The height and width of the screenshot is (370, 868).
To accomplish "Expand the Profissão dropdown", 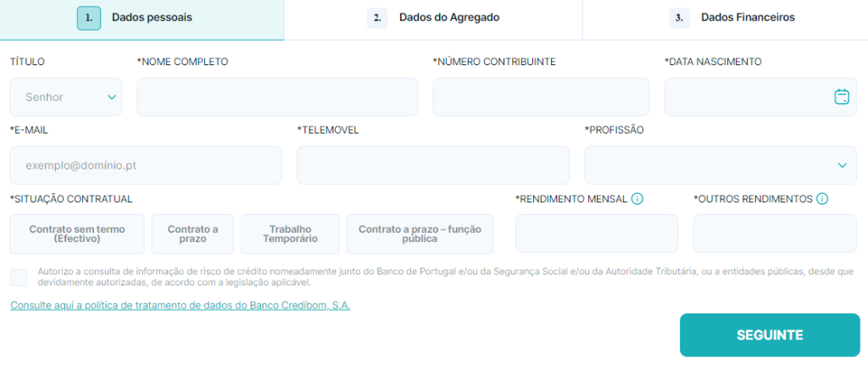I will (x=720, y=165).
